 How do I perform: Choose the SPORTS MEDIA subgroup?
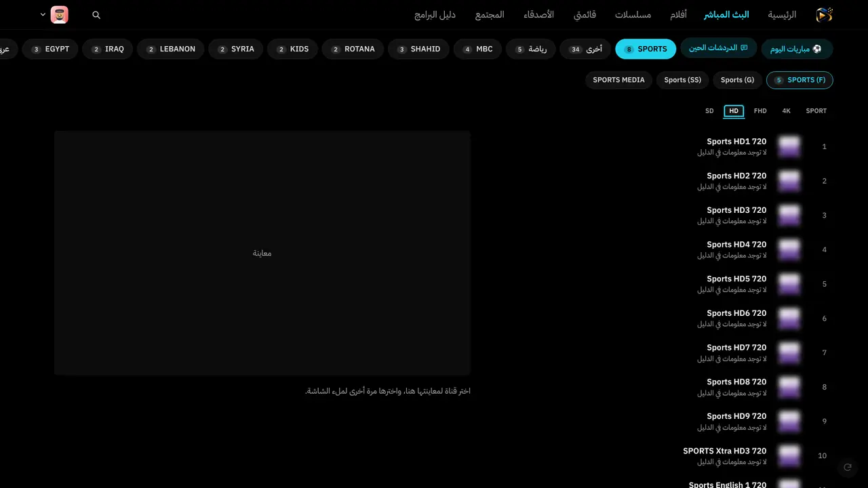coord(618,80)
